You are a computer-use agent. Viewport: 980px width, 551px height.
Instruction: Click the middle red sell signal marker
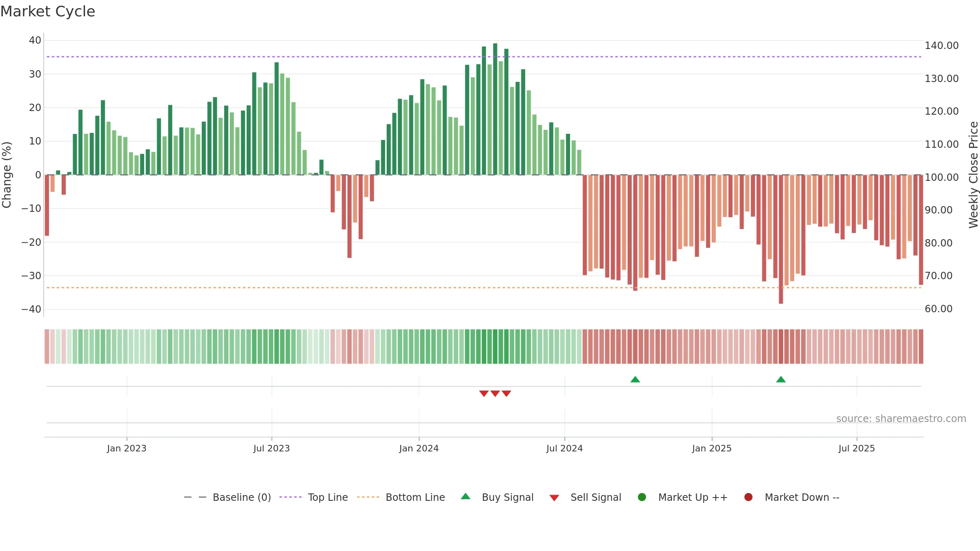[495, 393]
